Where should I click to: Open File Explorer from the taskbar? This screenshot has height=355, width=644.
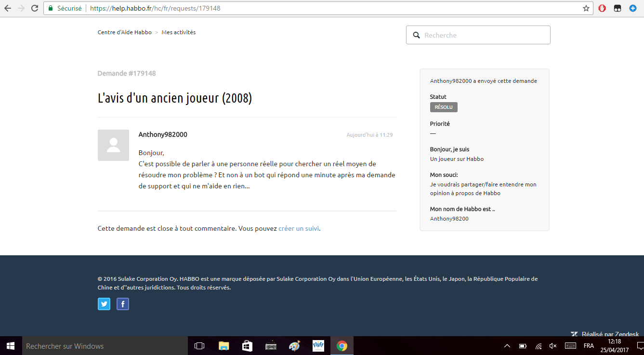click(223, 346)
